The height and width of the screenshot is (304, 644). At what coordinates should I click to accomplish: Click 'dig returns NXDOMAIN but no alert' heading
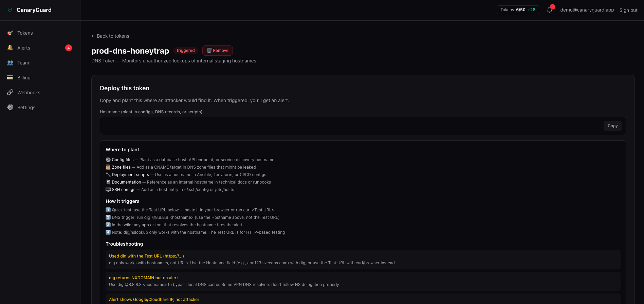(x=143, y=278)
